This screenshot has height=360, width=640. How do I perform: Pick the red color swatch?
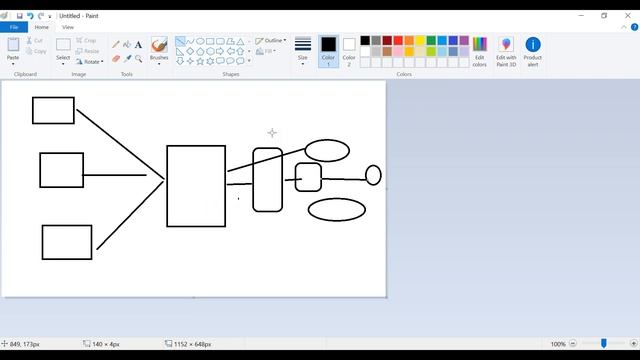coord(398,40)
